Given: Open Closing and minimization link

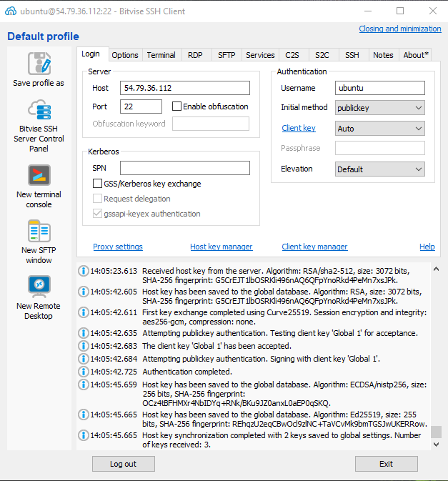Looking at the screenshot, I should click(400, 29).
